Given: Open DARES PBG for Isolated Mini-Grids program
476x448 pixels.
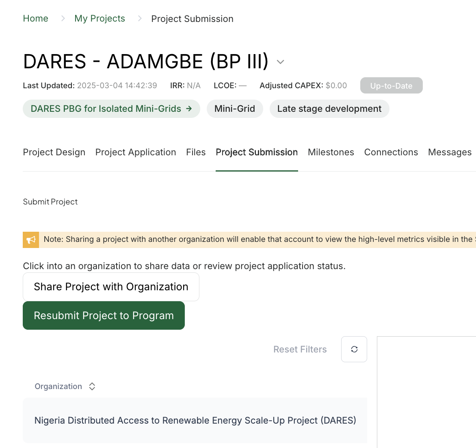Looking at the screenshot, I should [111, 109].
